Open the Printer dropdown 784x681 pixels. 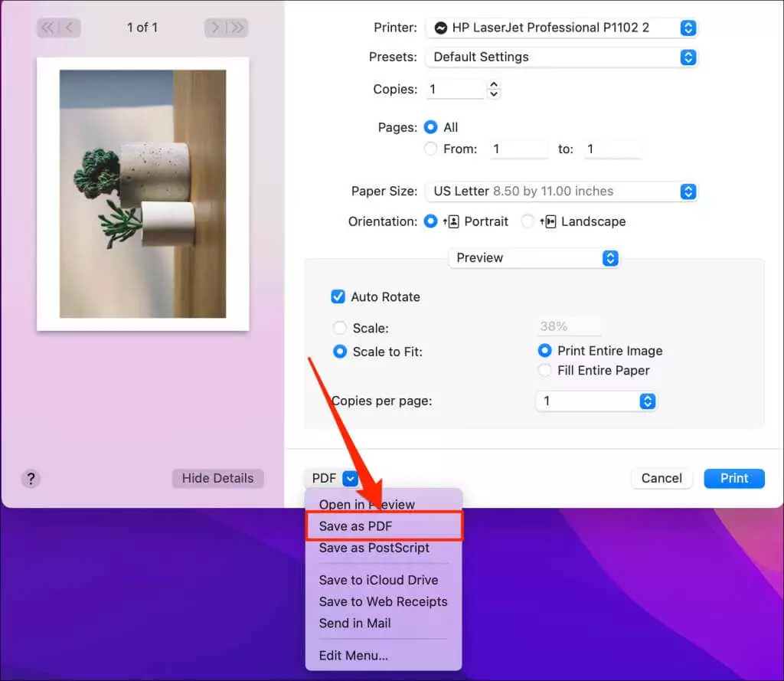pyautogui.click(x=561, y=28)
